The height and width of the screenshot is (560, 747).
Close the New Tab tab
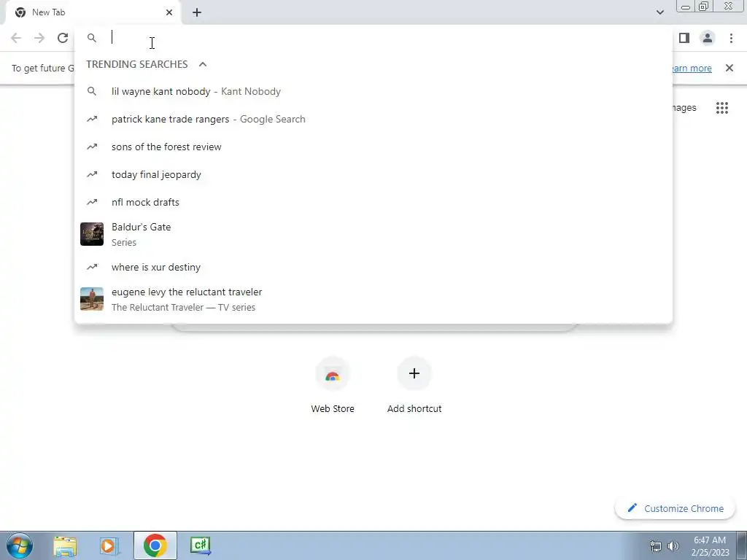coord(169,12)
